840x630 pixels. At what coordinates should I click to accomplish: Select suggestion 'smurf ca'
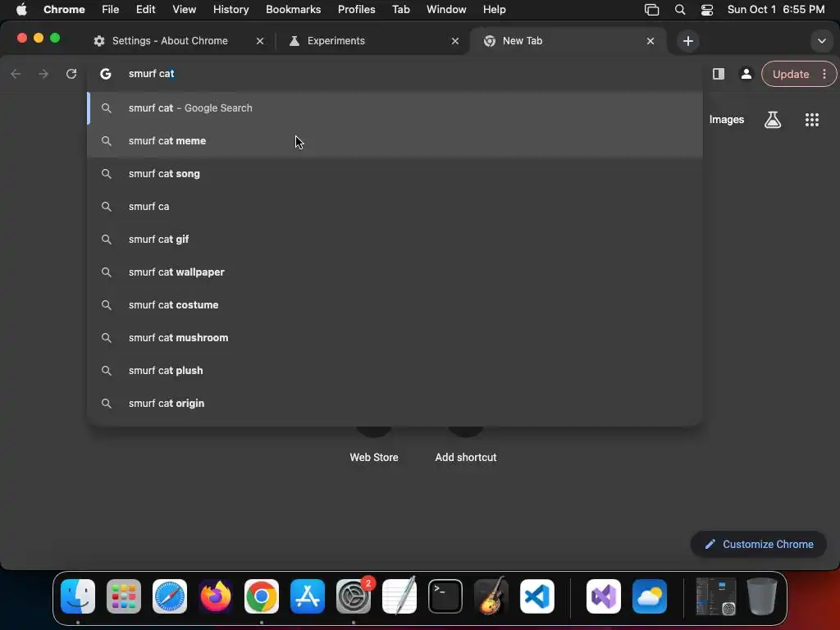(395, 206)
